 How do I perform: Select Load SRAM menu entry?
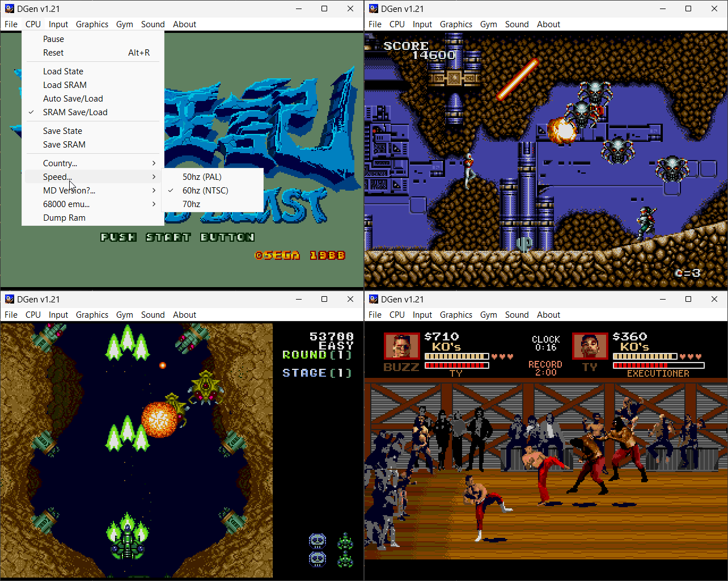pos(93,85)
